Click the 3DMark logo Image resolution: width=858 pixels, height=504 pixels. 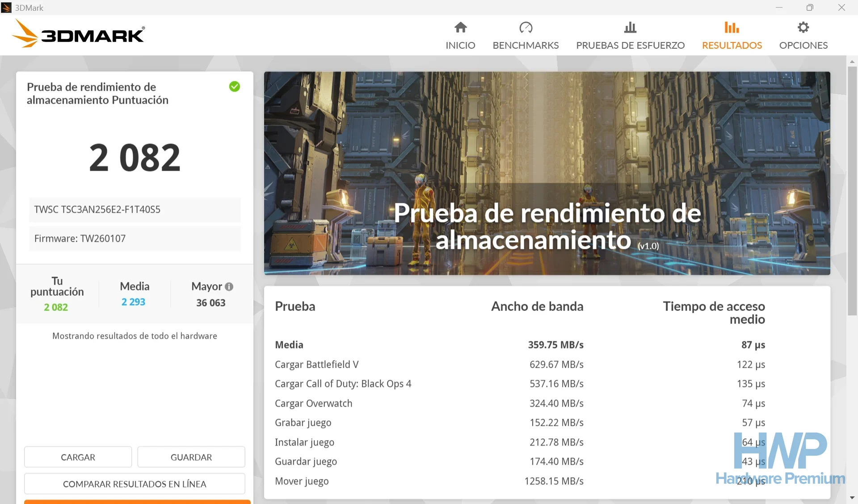pyautogui.click(x=78, y=34)
